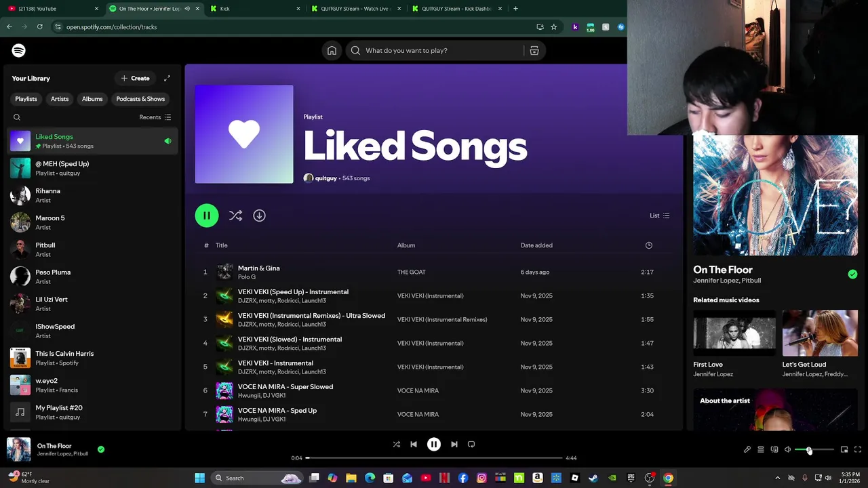Screen dimensions: 868x488
Task: Open the Queue icon
Action: point(761,449)
